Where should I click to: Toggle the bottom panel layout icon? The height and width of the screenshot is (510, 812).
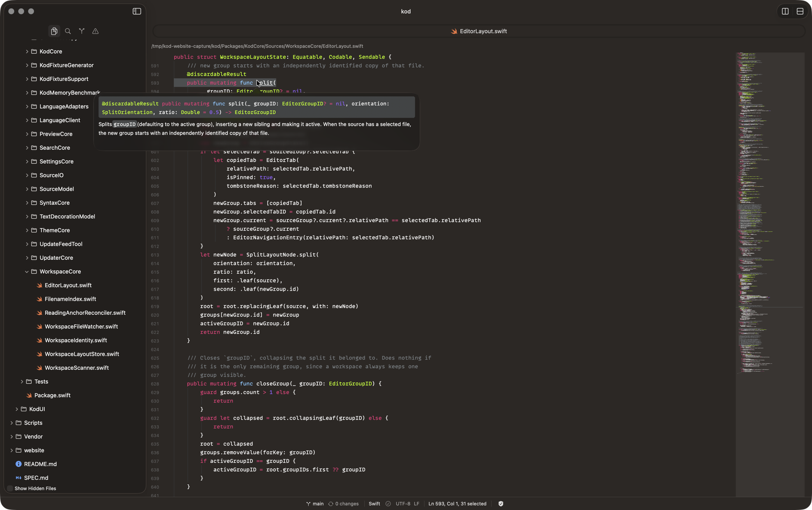pyautogui.click(x=800, y=12)
